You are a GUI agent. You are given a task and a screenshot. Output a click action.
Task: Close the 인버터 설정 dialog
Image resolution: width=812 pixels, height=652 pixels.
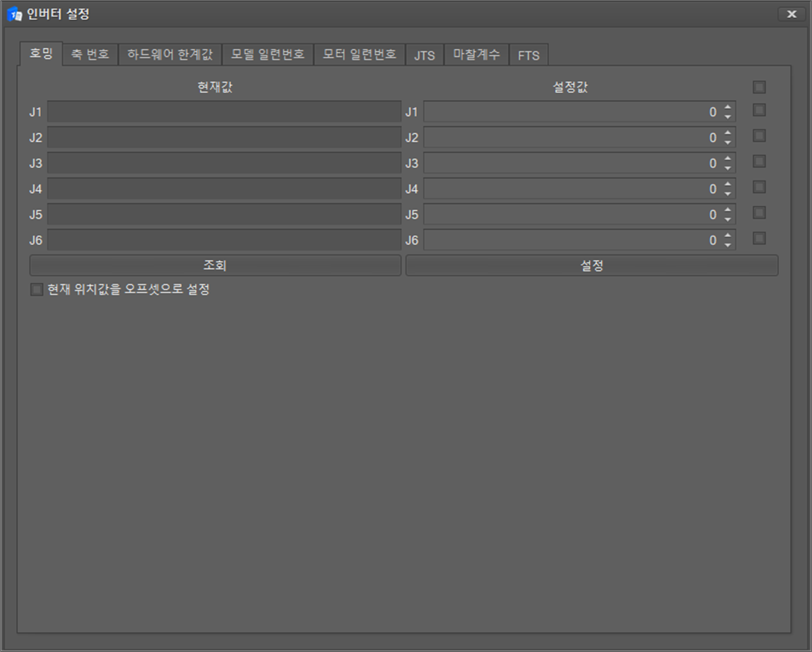pos(791,14)
